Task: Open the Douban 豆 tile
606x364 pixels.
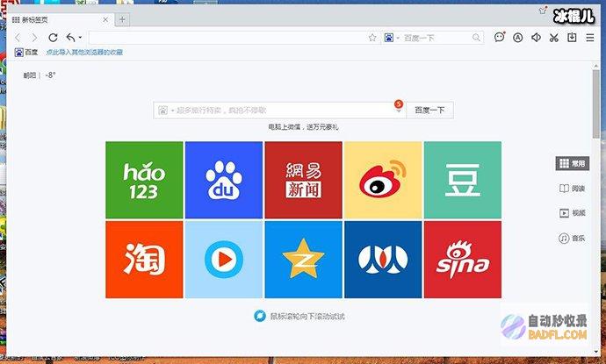Action: coord(463,180)
